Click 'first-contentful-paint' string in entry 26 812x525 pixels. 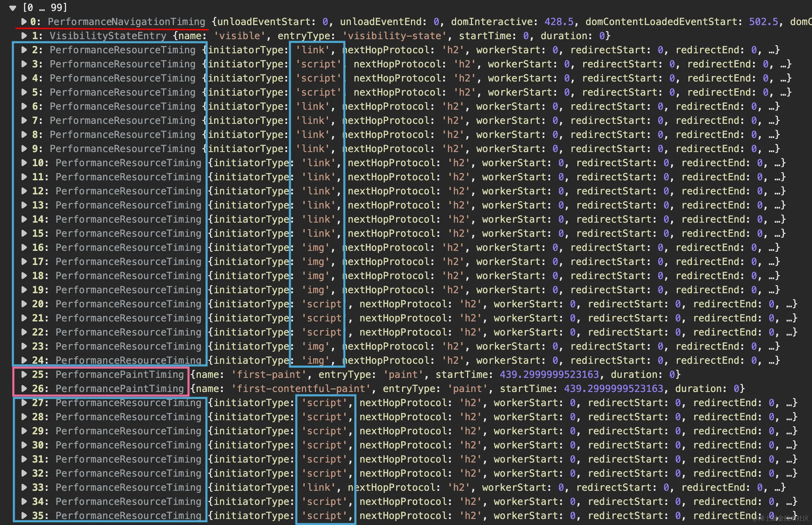click(x=301, y=388)
